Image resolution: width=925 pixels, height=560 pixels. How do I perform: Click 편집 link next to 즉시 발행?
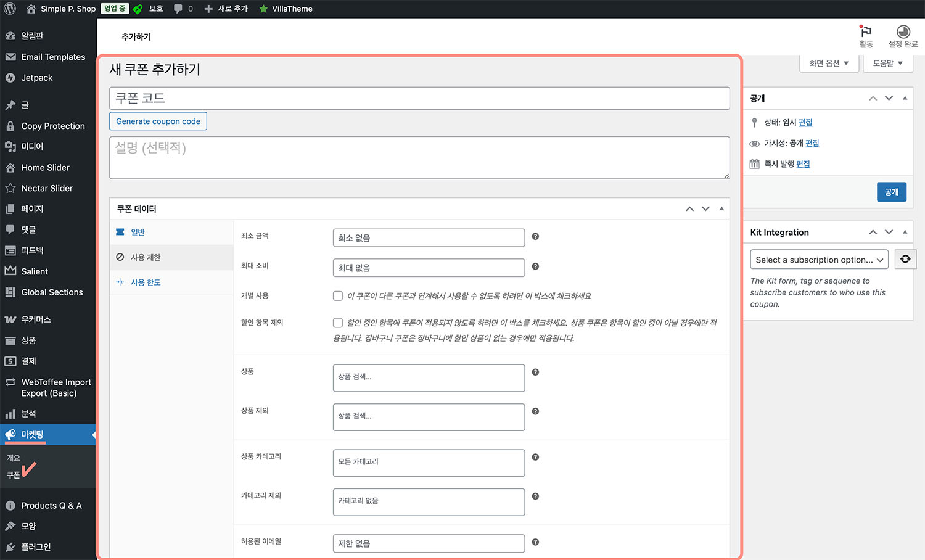click(x=803, y=164)
